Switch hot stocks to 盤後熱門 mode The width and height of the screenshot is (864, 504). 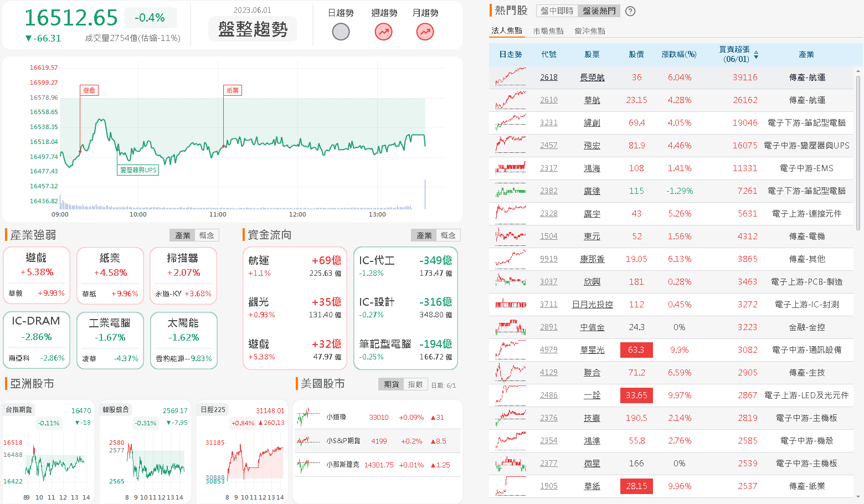click(599, 11)
